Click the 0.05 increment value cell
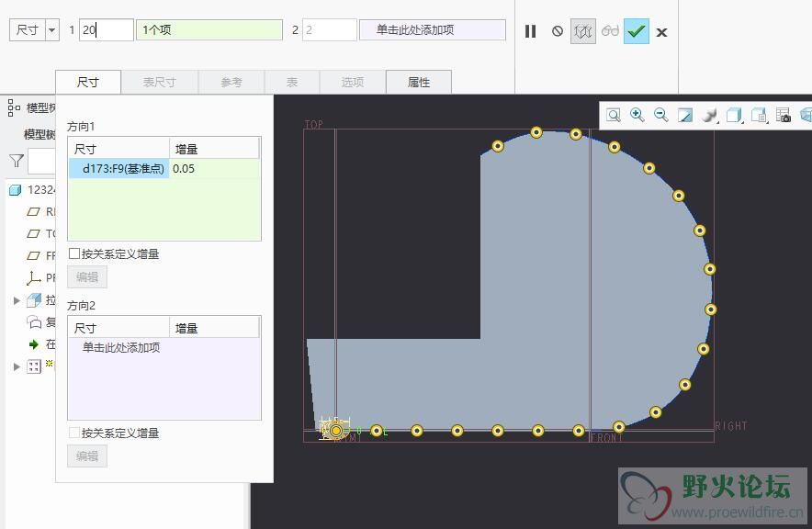 [184, 169]
